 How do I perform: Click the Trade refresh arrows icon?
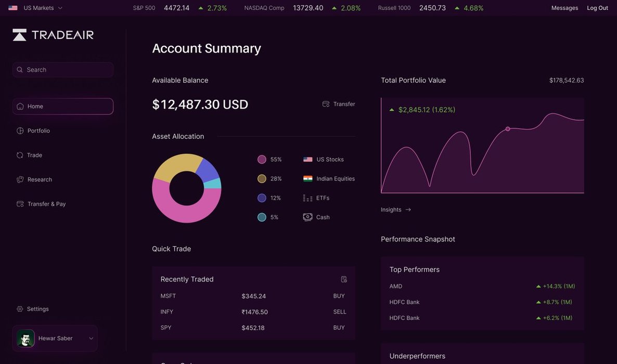click(20, 155)
